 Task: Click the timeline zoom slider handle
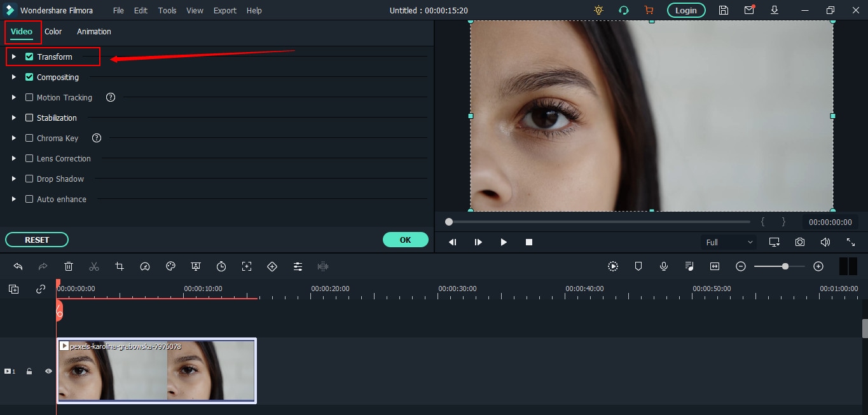[785, 267]
